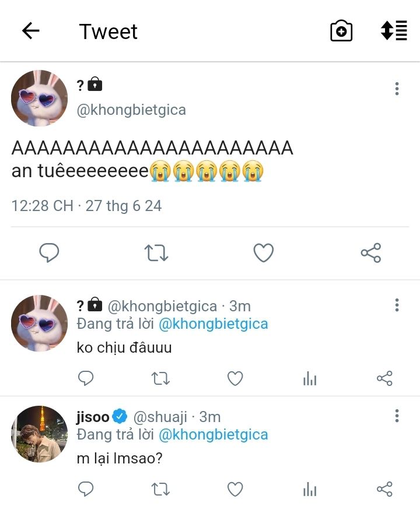Viewport: 420px width, 506px height.
Task: View analytics of the 'ko chịu đâuuu' reply
Action: point(310,379)
